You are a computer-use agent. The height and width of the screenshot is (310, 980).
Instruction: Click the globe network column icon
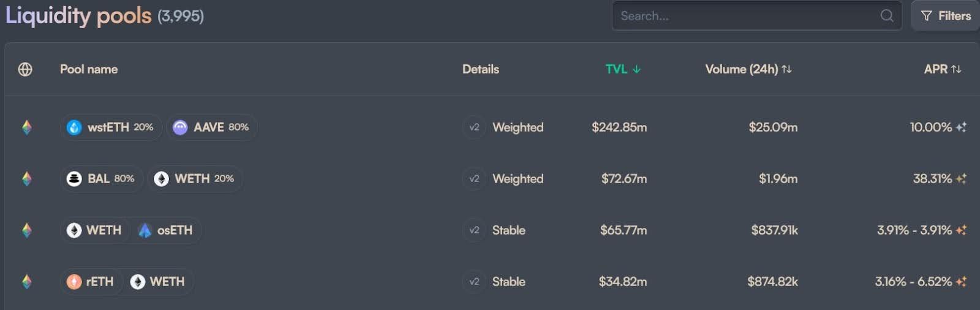25,69
